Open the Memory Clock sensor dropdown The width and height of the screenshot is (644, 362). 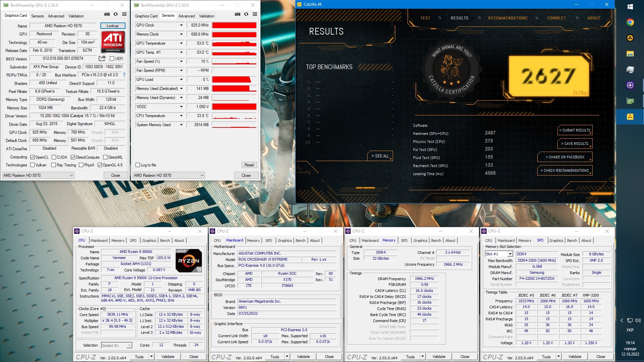coord(181,34)
